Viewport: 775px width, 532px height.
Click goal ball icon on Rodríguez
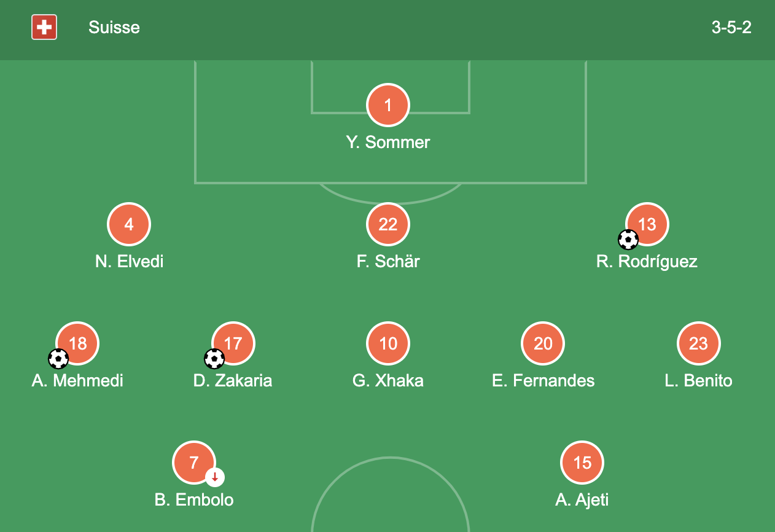click(x=628, y=240)
